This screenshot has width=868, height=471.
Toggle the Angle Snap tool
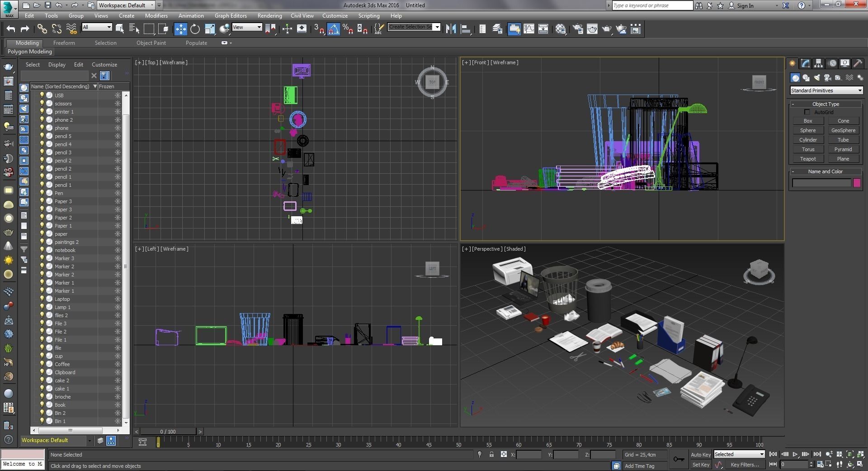click(x=333, y=29)
